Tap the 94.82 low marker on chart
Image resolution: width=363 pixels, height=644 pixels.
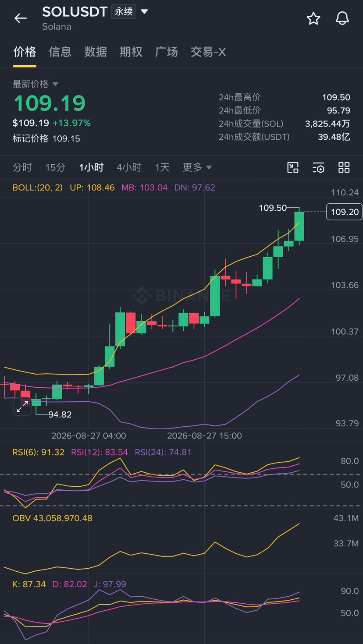(60, 414)
